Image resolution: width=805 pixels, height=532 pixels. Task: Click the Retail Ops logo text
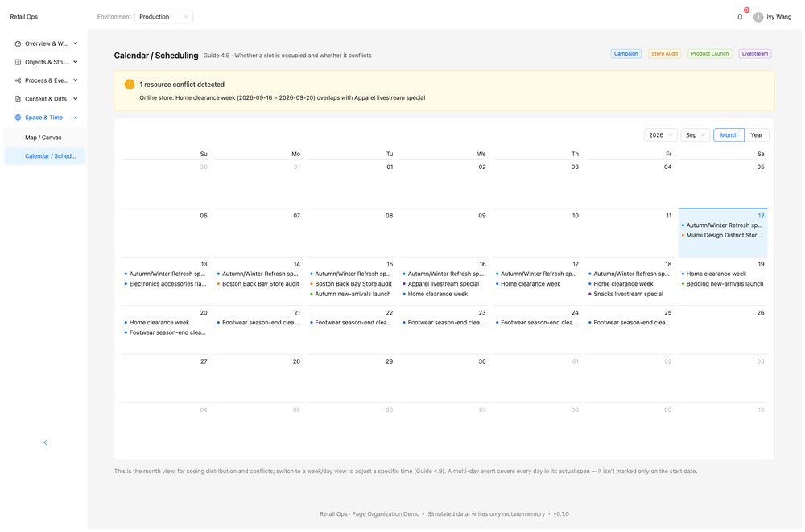coord(24,17)
